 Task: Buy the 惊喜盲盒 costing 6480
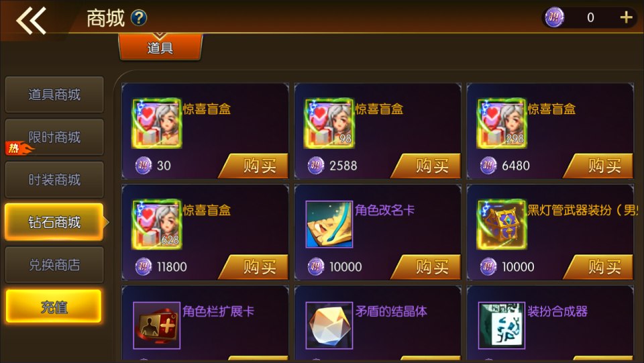click(599, 166)
